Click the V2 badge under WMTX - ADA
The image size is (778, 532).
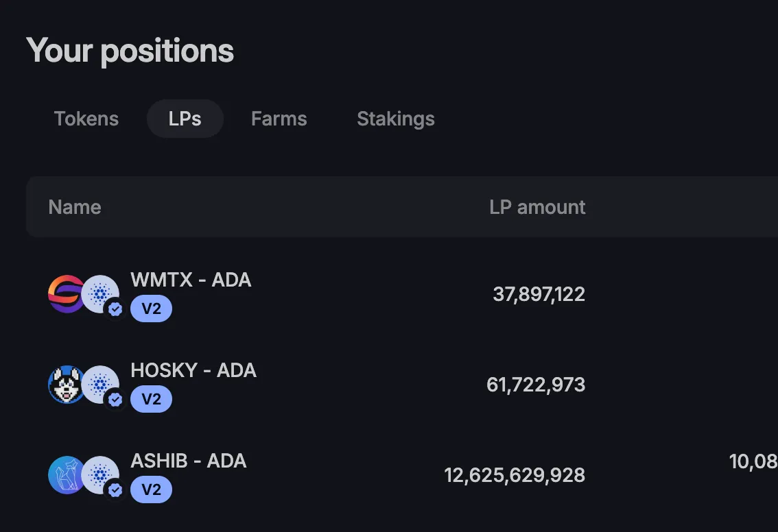(152, 309)
